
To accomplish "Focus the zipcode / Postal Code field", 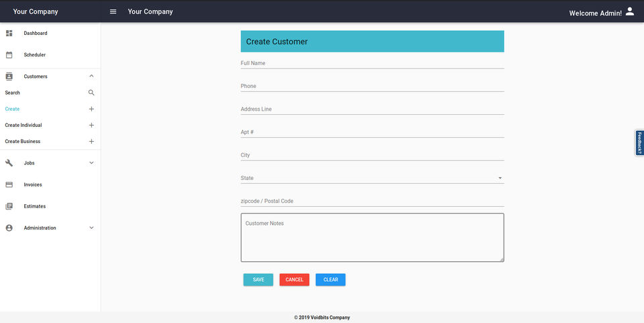I will point(372,201).
